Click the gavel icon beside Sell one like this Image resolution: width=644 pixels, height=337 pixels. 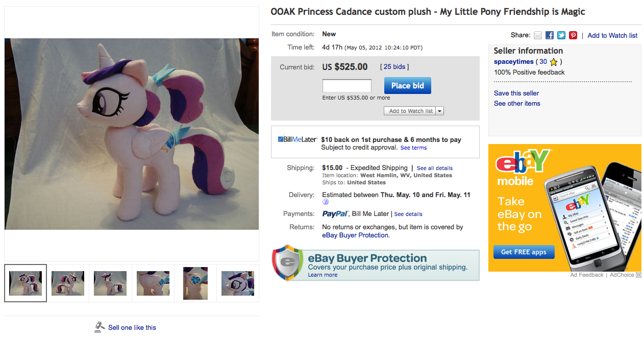coord(100,327)
